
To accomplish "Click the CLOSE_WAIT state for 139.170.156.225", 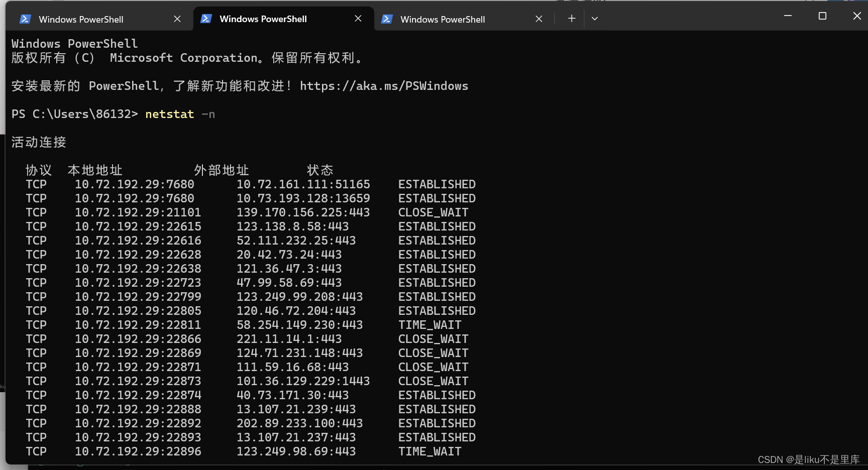I will (433, 212).
